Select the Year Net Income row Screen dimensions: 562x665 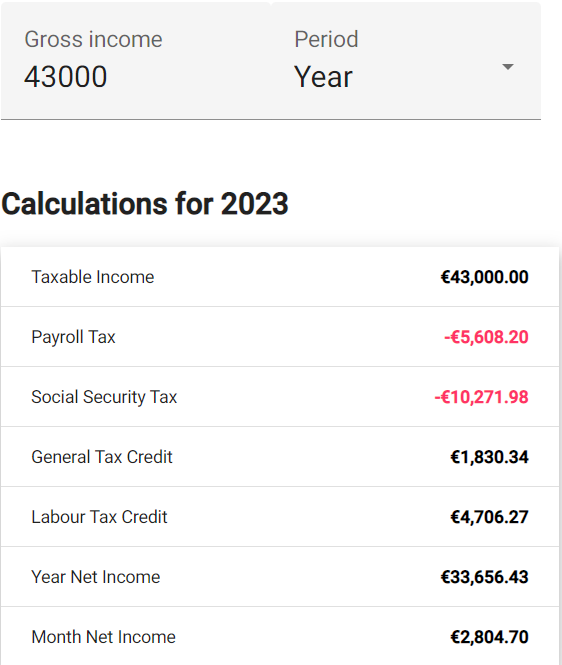280,577
